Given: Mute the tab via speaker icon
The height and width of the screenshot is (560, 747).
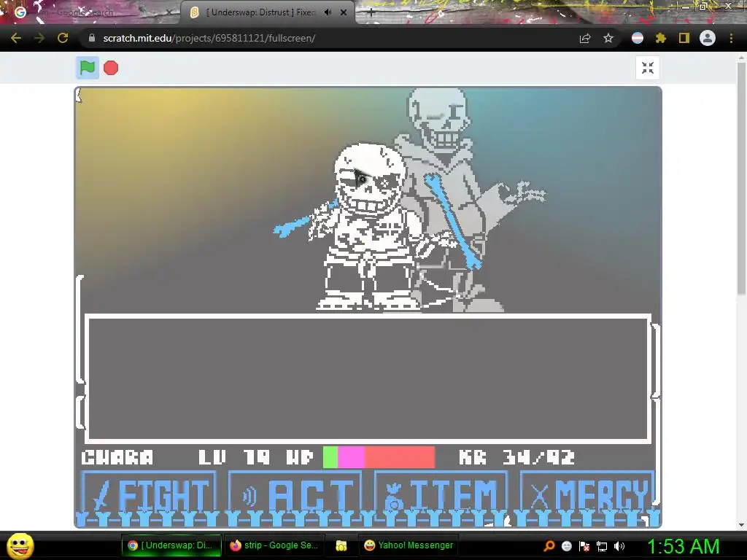Looking at the screenshot, I should pos(328,12).
